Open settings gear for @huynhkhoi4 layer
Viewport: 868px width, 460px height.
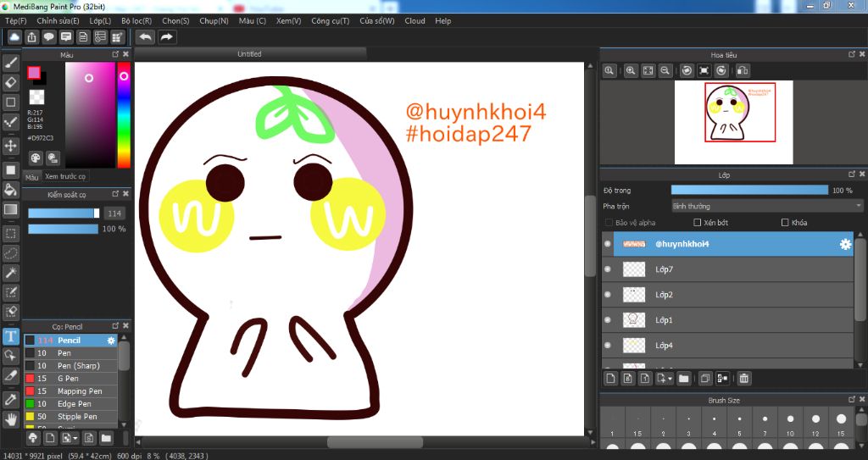point(845,244)
